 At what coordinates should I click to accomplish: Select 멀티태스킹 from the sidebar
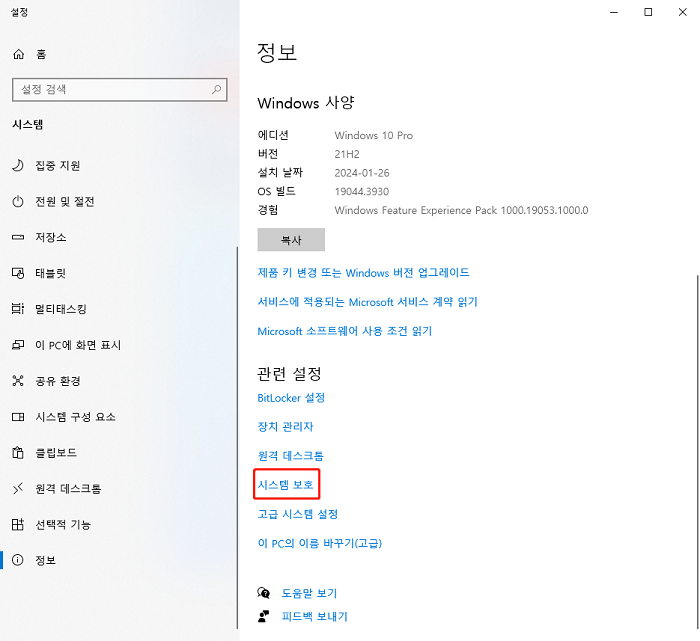118,308
